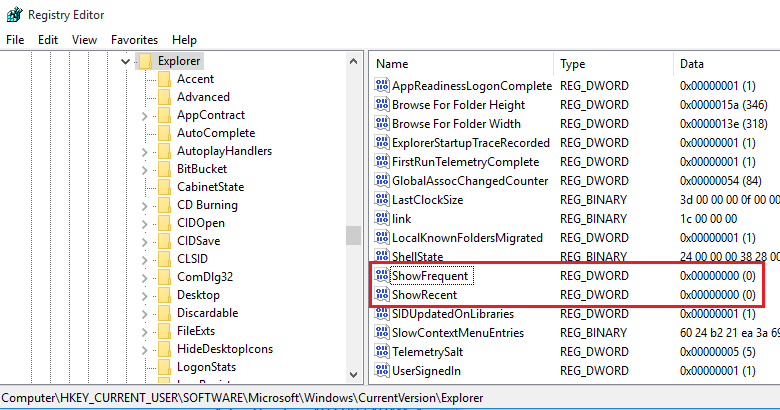Expand the Discardable key arrow

[144, 314]
